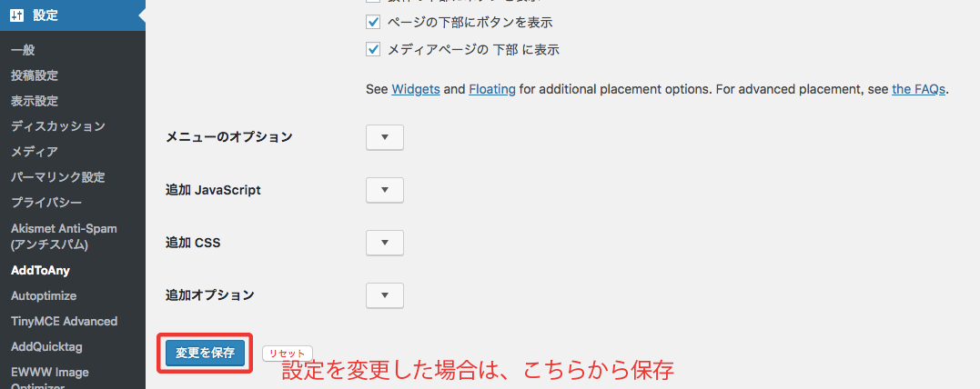Expand the 追加 CSS section
The image size is (980, 389).
click(x=384, y=243)
